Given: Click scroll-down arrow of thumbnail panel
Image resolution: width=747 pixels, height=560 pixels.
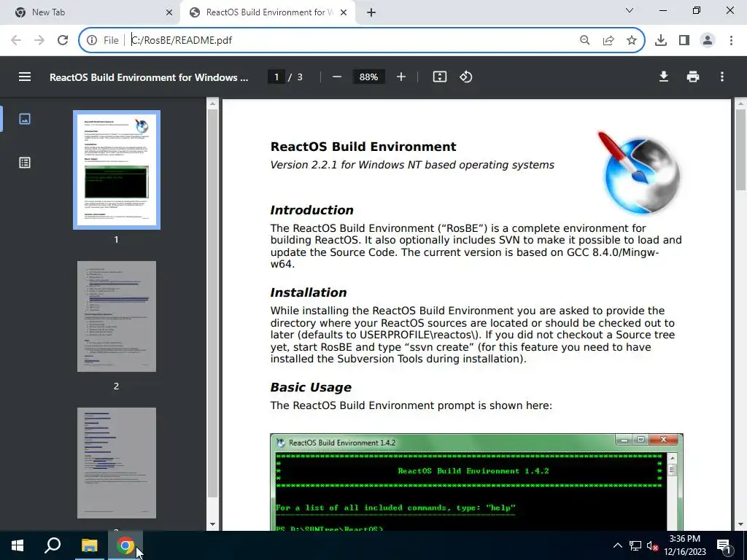Looking at the screenshot, I should [x=212, y=525].
